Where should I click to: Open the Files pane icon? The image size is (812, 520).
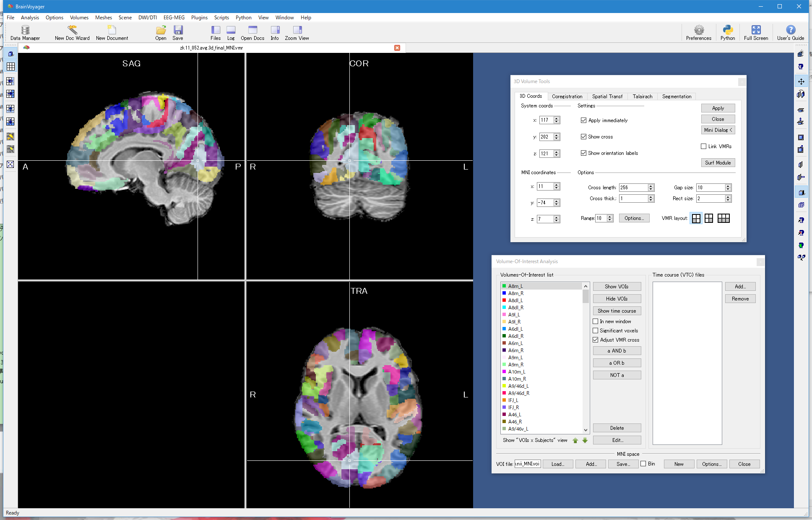[x=216, y=33]
